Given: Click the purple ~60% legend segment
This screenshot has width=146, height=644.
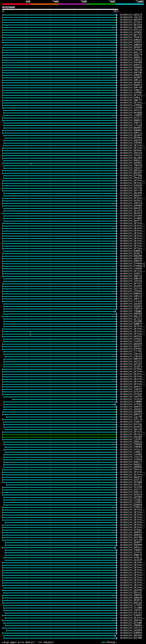Looking at the screenshot, I should [x=73, y=4].
